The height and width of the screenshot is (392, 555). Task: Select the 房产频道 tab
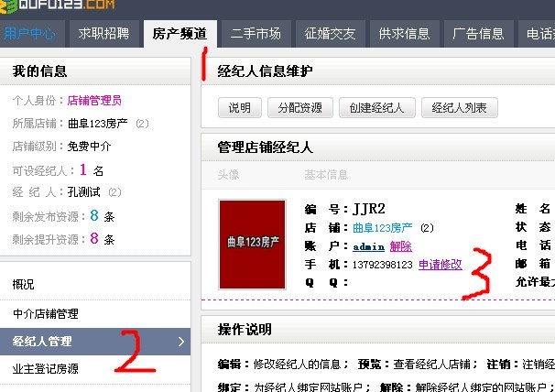pyautogui.click(x=180, y=34)
